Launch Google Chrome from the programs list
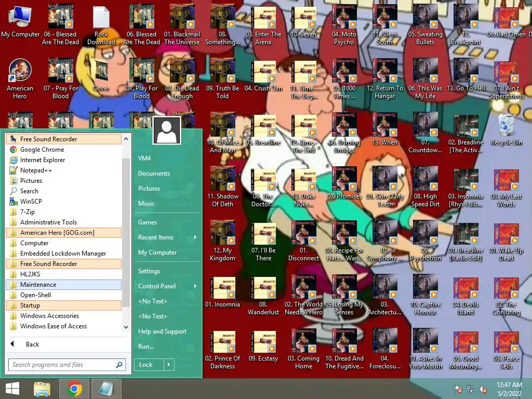 63,150
